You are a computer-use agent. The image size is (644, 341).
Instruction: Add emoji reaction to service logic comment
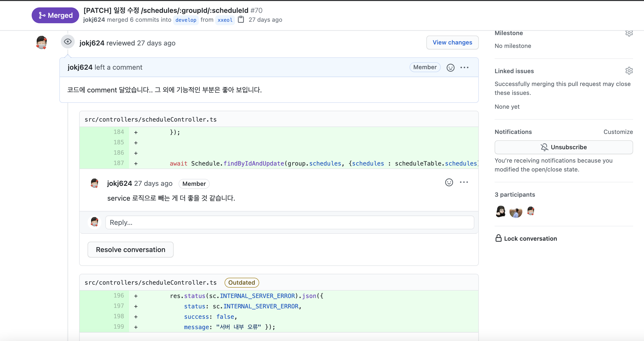click(x=449, y=182)
